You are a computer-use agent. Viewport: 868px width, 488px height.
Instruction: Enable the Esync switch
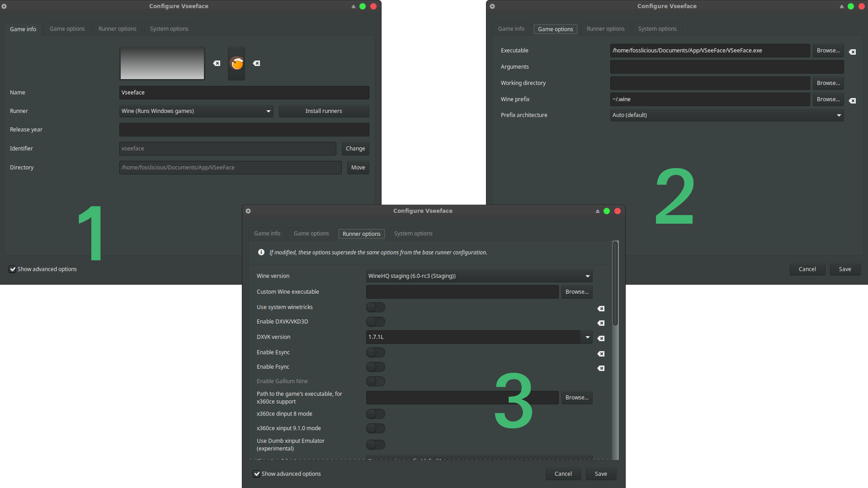point(375,352)
